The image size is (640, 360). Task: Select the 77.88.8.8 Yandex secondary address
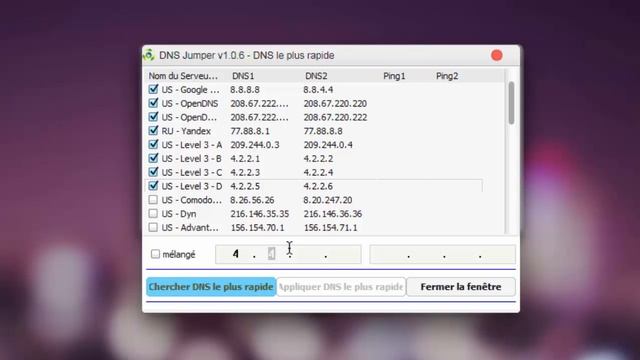coord(323,131)
